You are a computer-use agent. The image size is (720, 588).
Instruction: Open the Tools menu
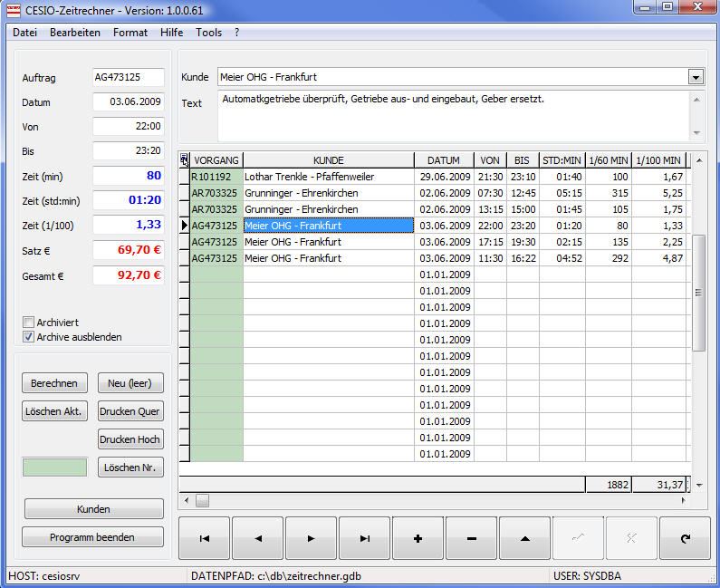pos(209,33)
